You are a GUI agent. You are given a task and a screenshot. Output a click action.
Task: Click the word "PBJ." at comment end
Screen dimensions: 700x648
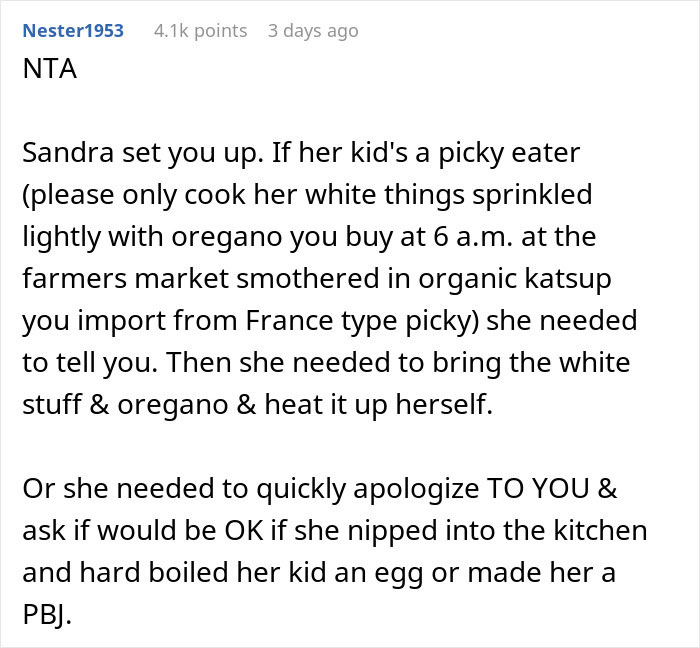[x=47, y=615]
